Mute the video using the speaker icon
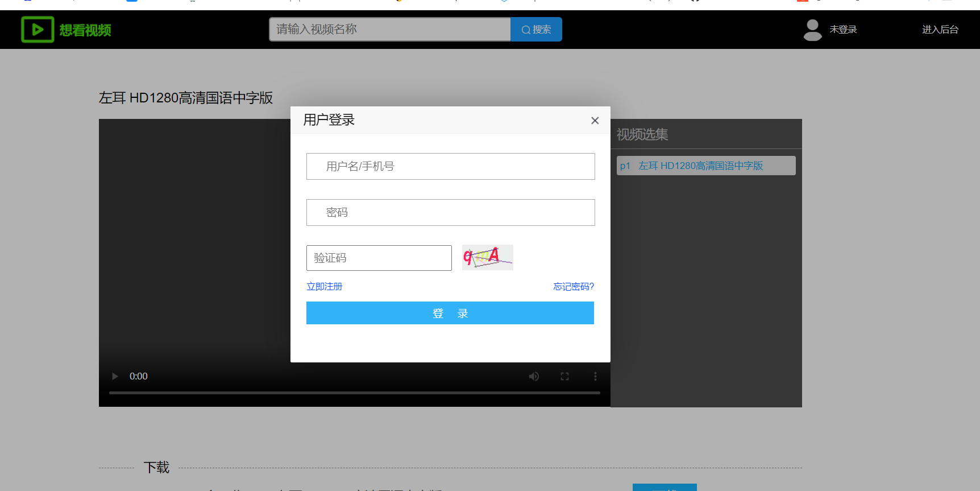 (x=534, y=376)
